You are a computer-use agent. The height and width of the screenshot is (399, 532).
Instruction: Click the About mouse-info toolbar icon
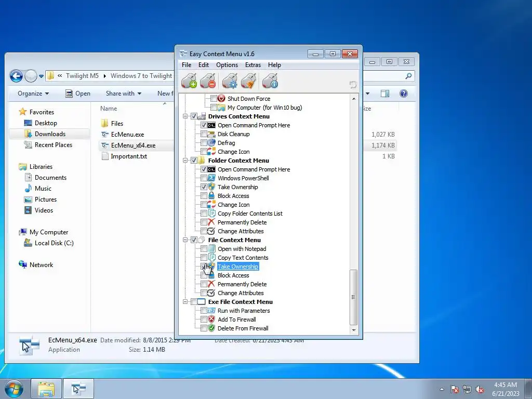coord(270,81)
